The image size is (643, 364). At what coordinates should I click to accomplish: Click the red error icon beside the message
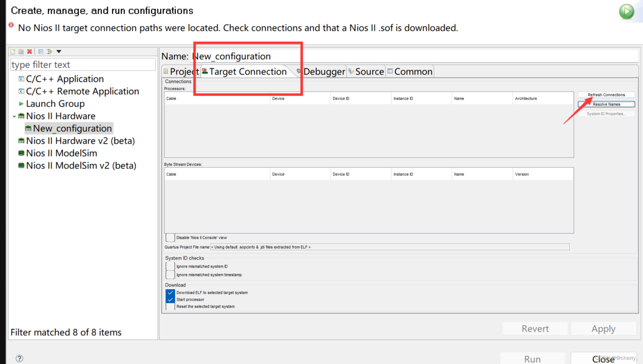tap(11, 25)
